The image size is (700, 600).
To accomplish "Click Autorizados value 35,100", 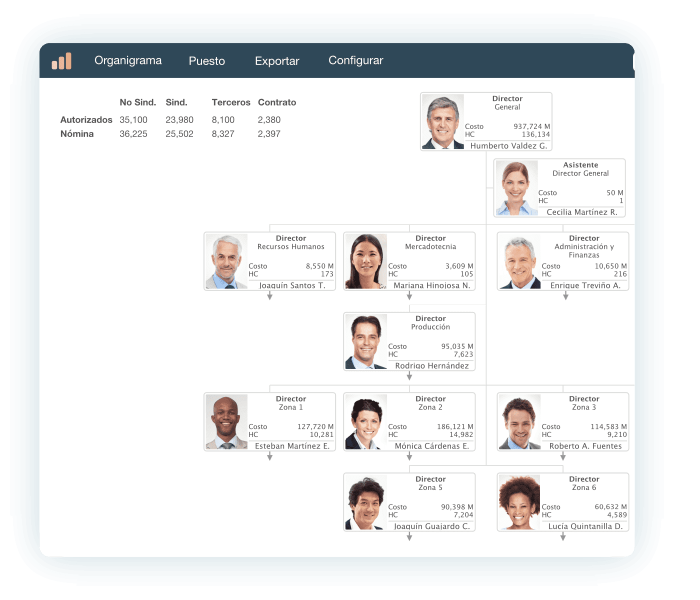I will [133, 120].
